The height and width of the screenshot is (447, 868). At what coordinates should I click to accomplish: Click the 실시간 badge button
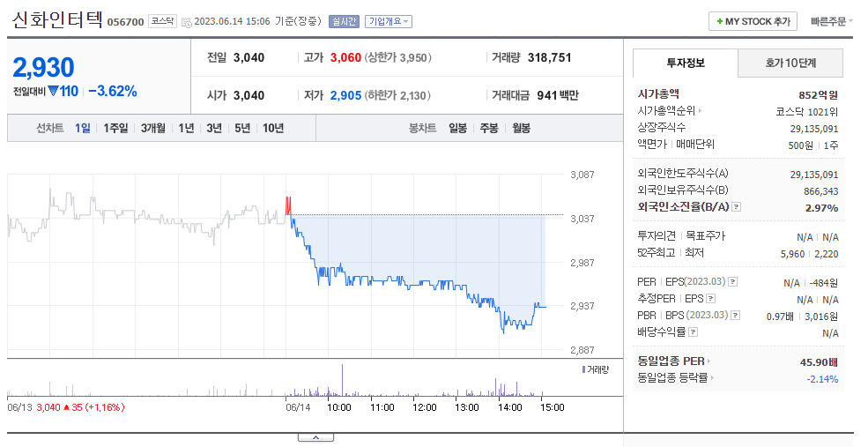344,22
